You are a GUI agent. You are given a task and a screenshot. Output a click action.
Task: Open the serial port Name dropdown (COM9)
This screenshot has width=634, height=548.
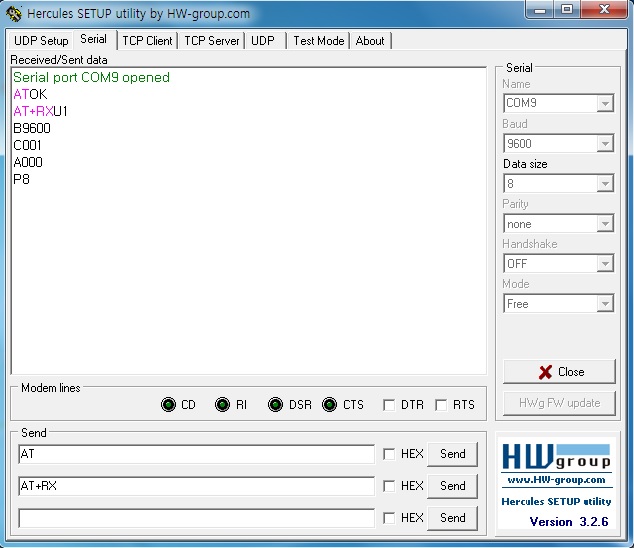click(x=605, y=104)
